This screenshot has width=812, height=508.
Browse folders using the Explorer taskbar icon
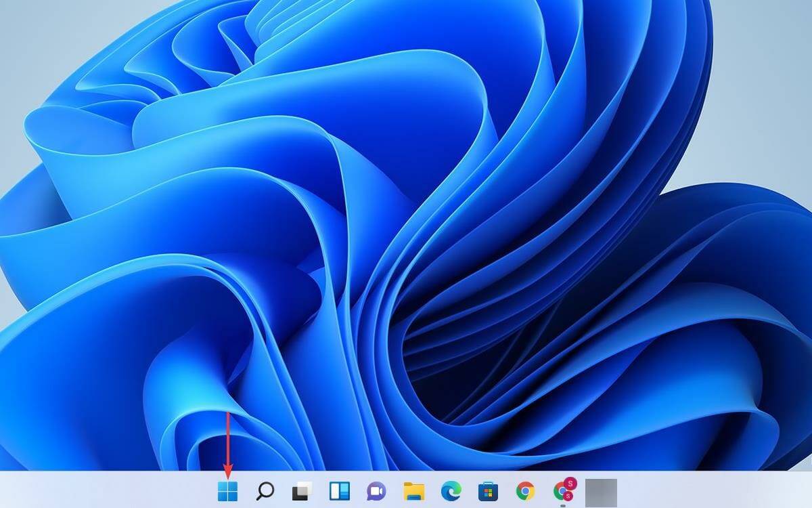click(413, 491)
